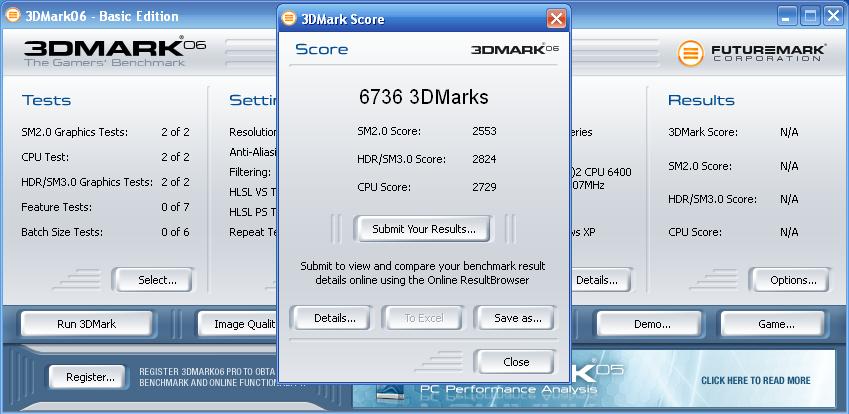
Task: Click the SM2.0 Graphics Tests label
Action: click(74, 132)
